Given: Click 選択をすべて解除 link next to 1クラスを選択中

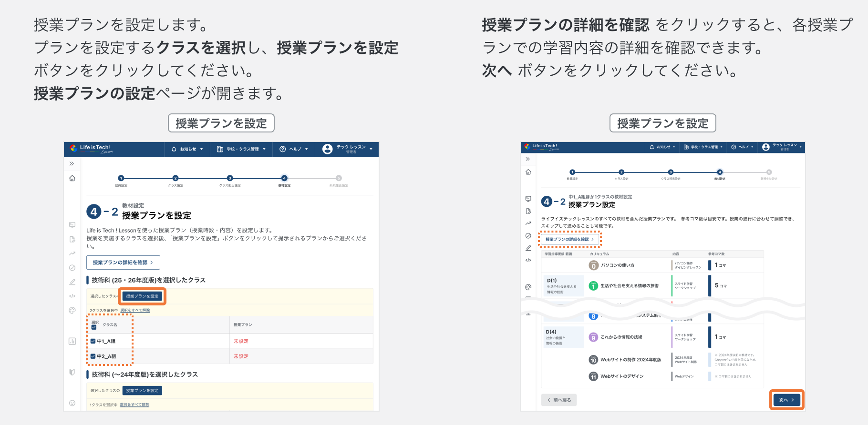Looking at the screenshot, I should pos(134,405).
